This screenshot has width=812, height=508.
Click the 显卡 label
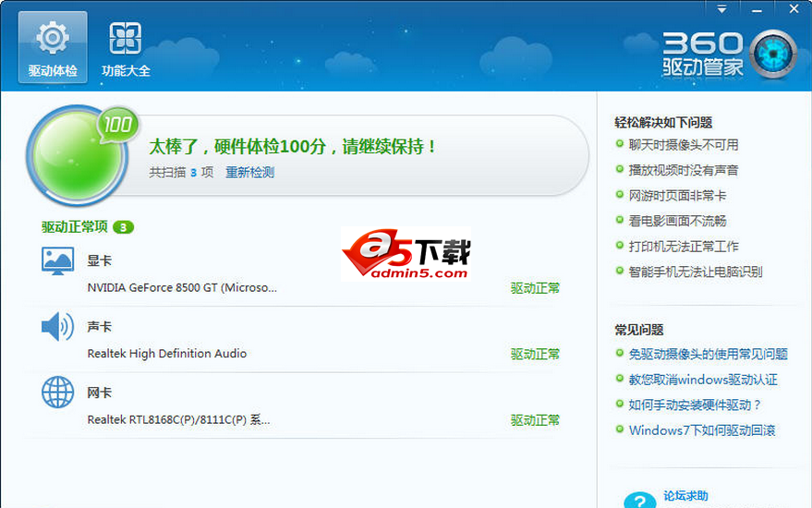pos(100,260)
